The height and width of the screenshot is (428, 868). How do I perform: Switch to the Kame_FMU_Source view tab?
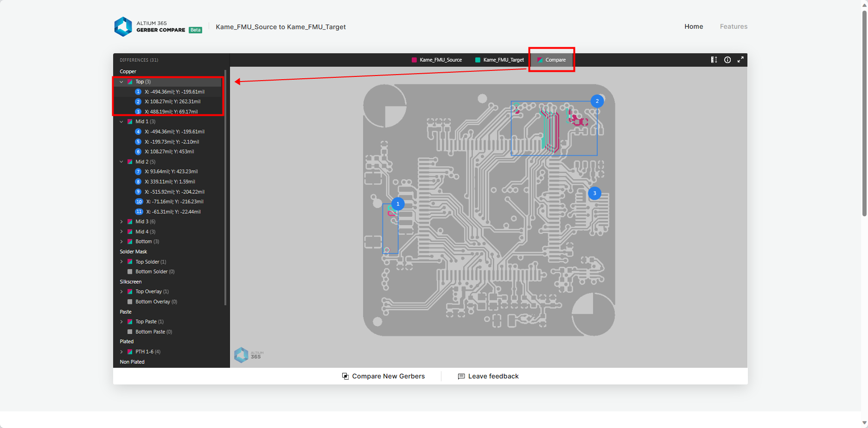tap(437, 60)
